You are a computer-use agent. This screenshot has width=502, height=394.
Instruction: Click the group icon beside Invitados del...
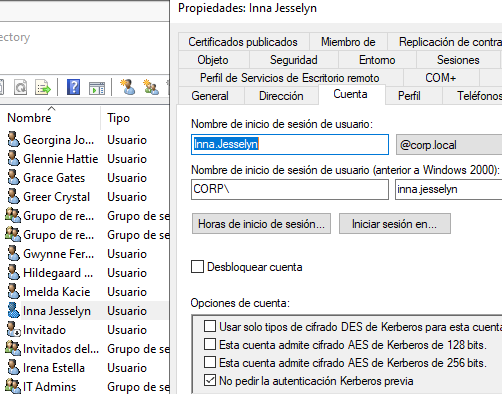13,348
